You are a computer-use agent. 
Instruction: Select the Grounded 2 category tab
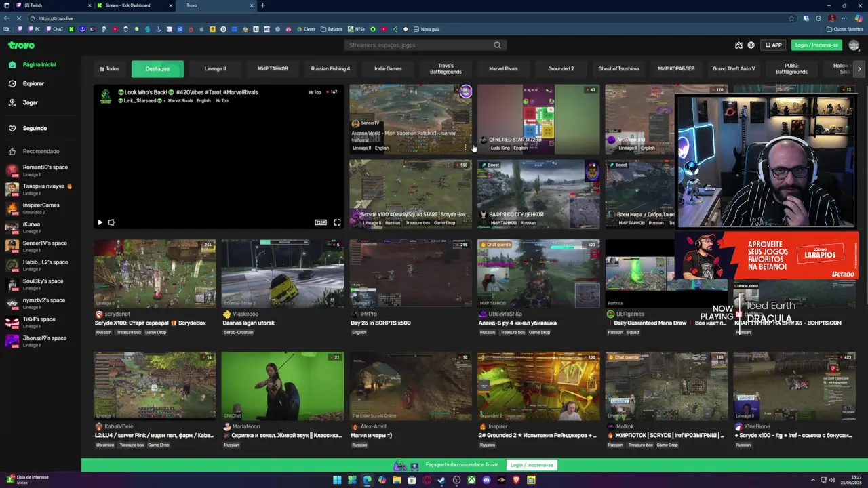(x=561, y=68)
